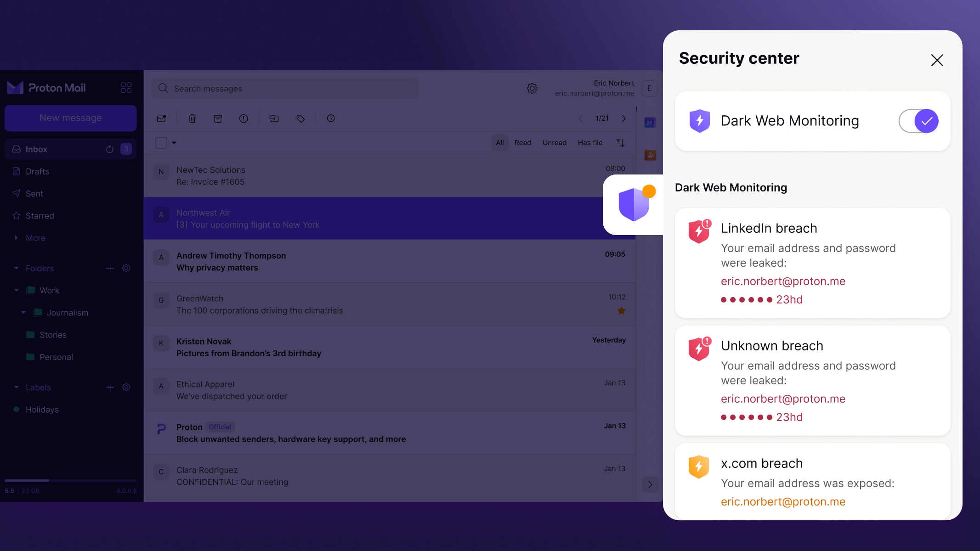Click the Security center shield icon

pyautogui.click(x=634, y=204)
